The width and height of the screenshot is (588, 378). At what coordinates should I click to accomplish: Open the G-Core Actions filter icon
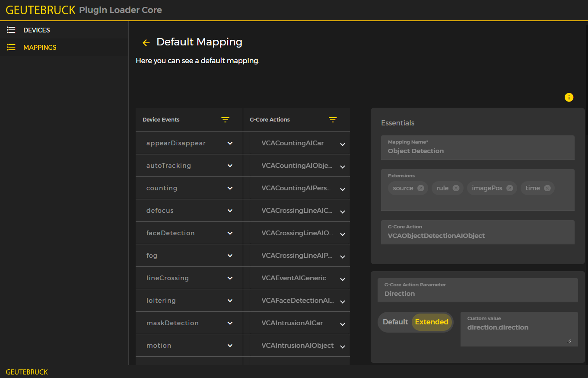pos(332,120)
